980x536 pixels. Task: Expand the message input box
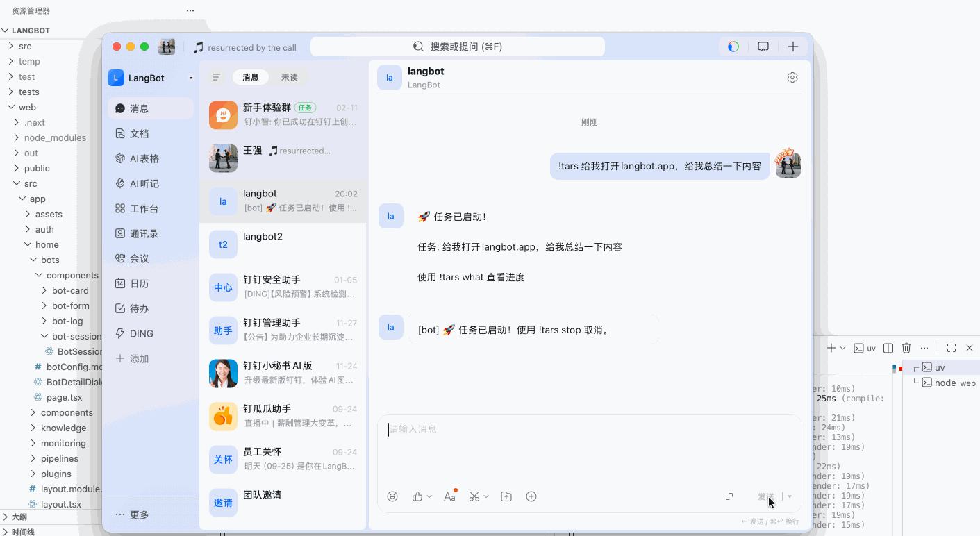tap(729, 496)
